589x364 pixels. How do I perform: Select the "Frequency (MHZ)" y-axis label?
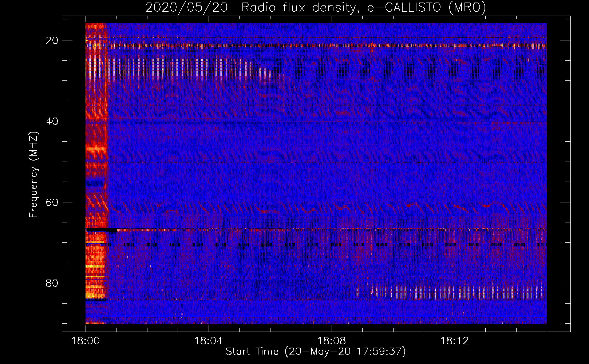click(33, 175)
